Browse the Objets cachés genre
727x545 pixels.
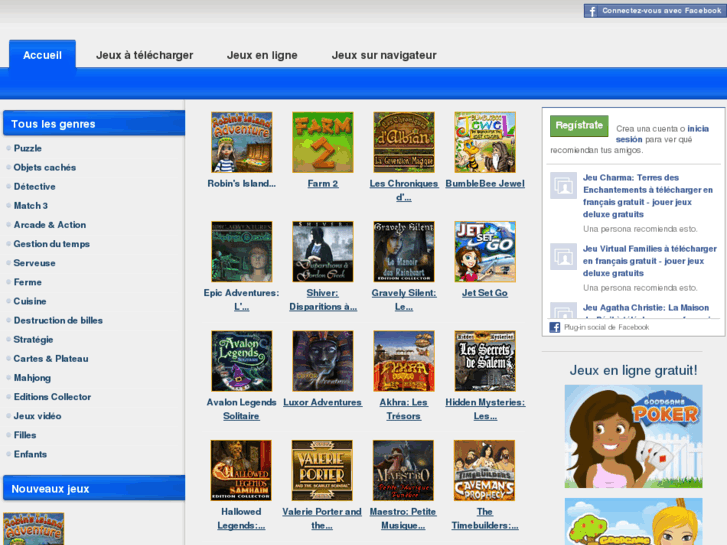pos(45,167)
